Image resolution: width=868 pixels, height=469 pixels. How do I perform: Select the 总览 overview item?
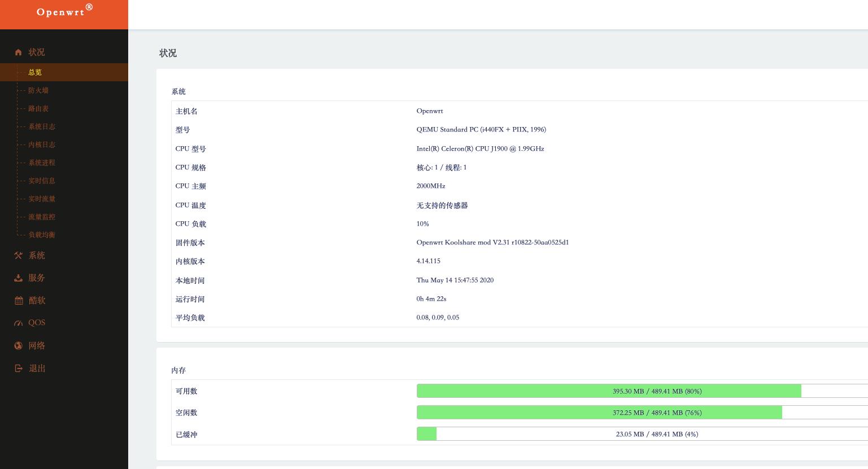coord(35,72)
